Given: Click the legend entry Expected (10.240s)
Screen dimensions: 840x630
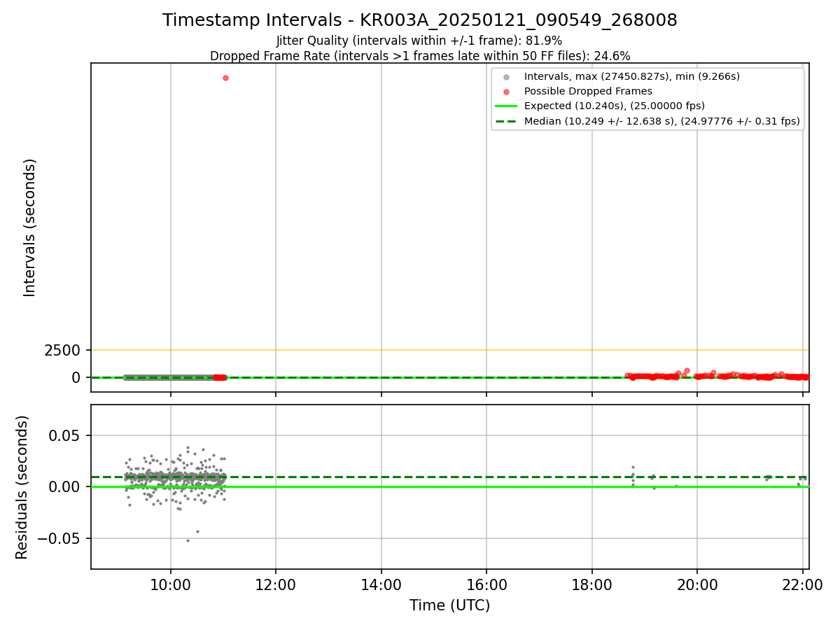Looking at the screenshot, I should 615,106.
